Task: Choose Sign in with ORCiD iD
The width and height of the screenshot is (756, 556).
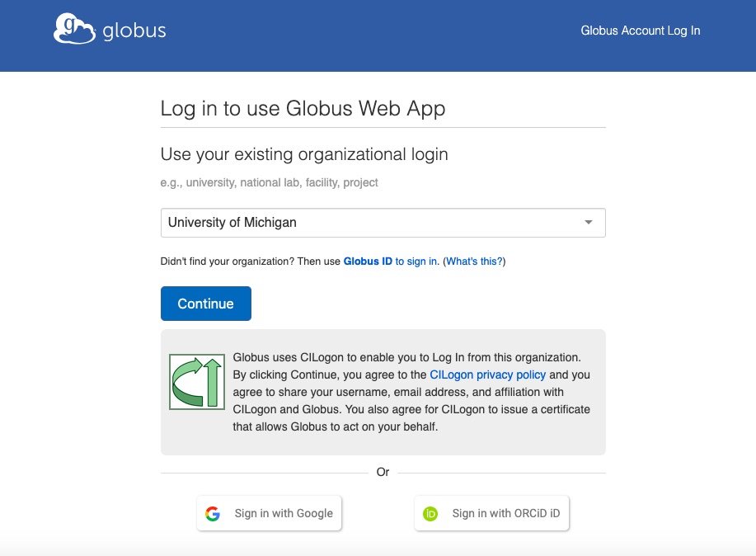Action: pos(491,513)
